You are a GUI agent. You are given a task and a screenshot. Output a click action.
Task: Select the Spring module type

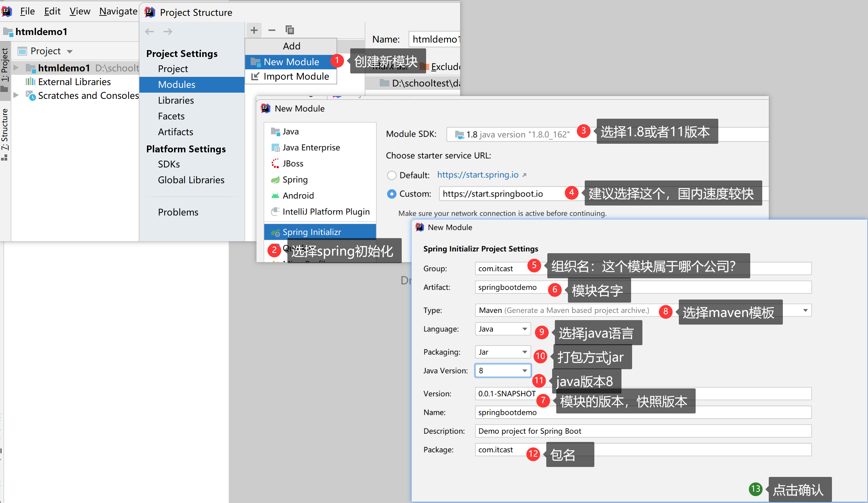coord(320,180)
